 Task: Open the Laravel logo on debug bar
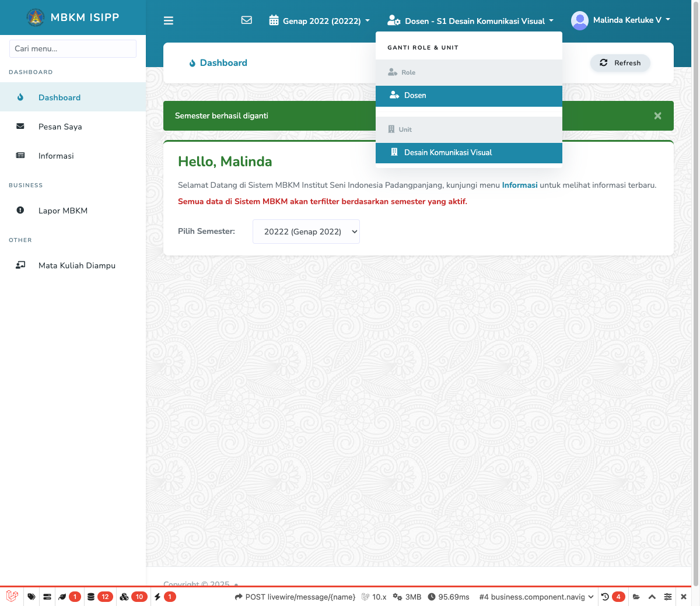coord(12,597)
